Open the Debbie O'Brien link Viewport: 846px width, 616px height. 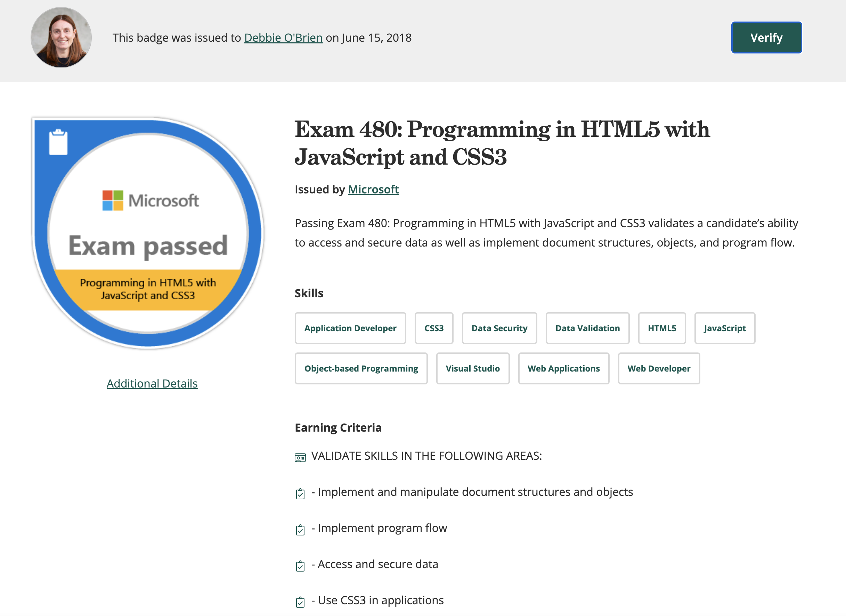point(283,37)
